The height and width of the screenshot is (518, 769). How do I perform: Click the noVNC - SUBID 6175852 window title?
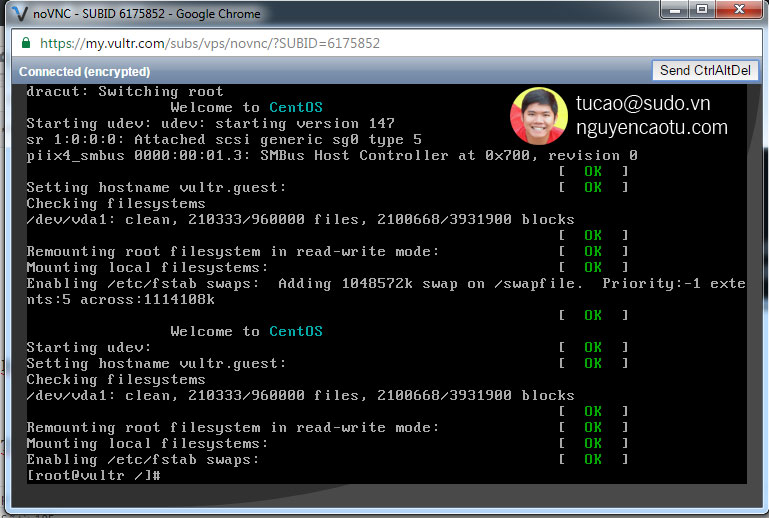point(147,14)
